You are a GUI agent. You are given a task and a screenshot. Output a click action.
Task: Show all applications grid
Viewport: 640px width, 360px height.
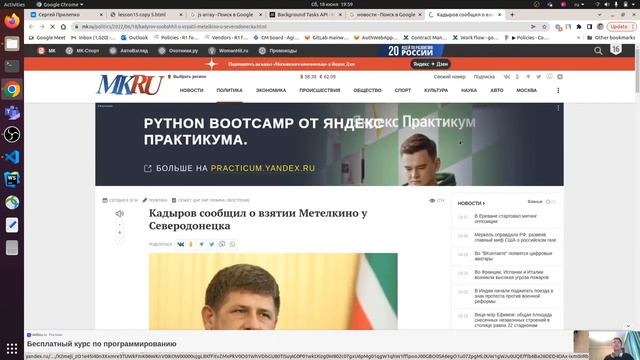(12, 349)
